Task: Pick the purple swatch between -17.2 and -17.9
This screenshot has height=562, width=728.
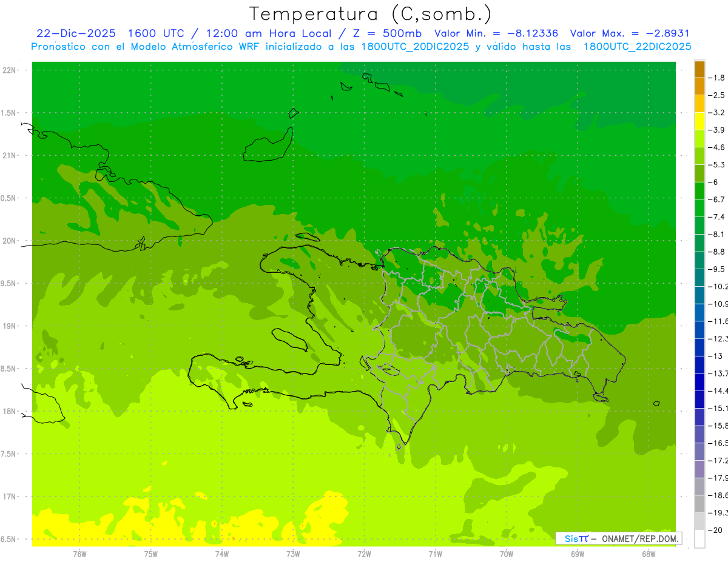Action: point(699,469)
